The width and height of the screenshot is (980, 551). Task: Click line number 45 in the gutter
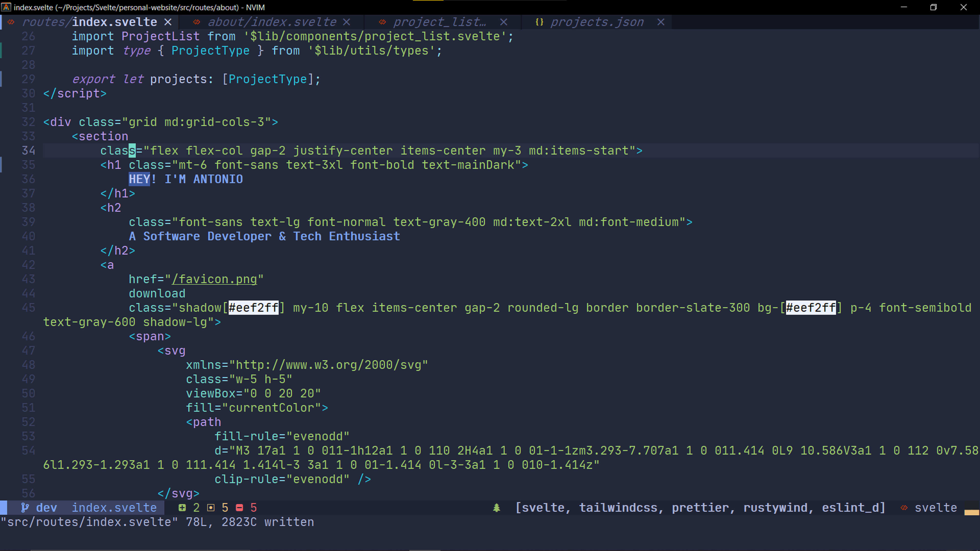coord(29,308)
